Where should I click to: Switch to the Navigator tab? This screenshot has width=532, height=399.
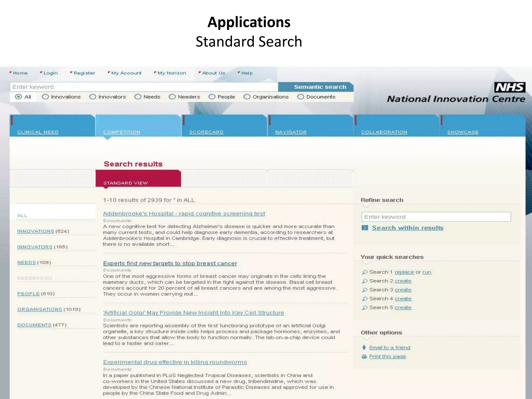[x=291, y=132]
